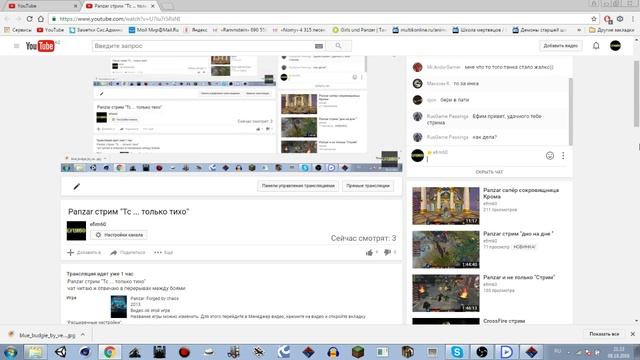The height and width of the screenshot is (360, 640).
Task: Click the 'Поделиться' share button
Action: 128,252
